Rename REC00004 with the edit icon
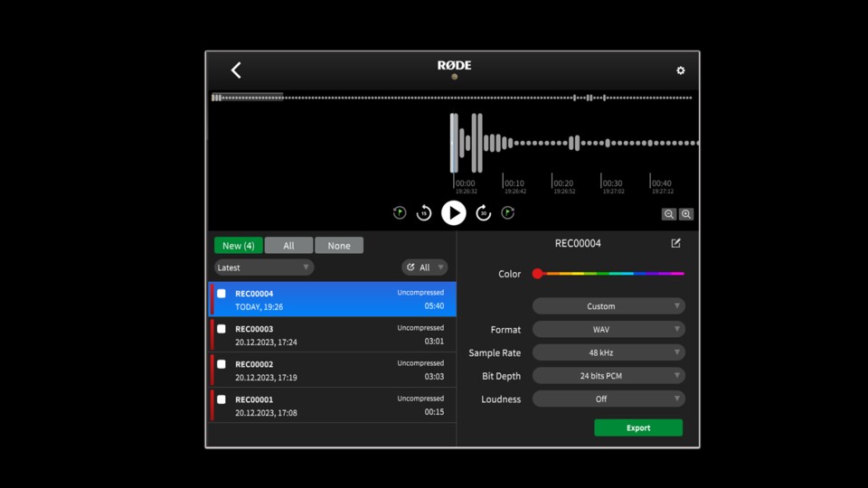 [x=675, y=243]
